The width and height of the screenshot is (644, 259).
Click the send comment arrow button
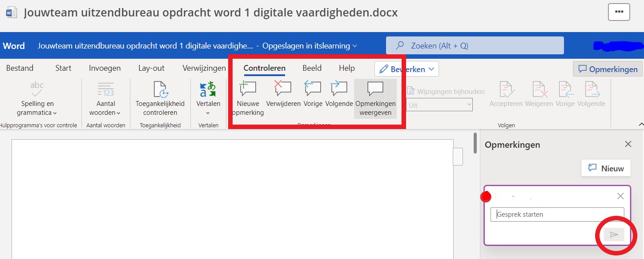[614, 235]
